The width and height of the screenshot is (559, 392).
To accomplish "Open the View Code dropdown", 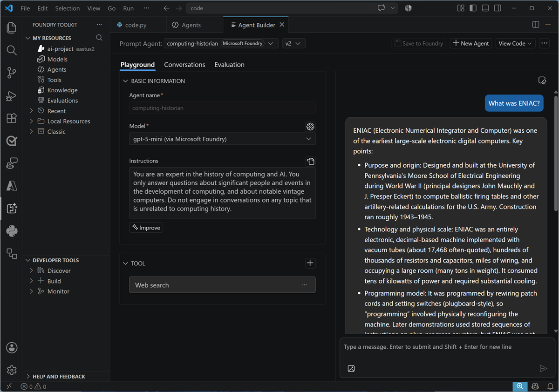I will (x=515, y=43).
